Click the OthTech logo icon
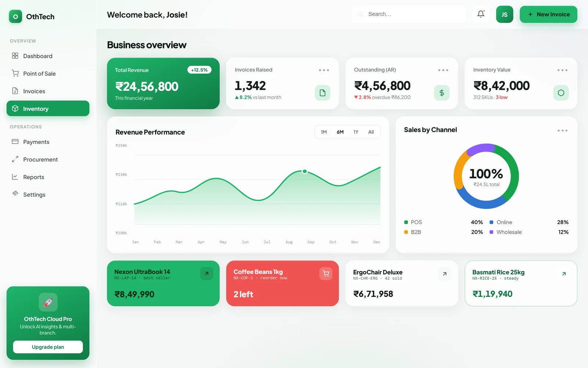Screen dimensions: 588x368 click(15, 17)
